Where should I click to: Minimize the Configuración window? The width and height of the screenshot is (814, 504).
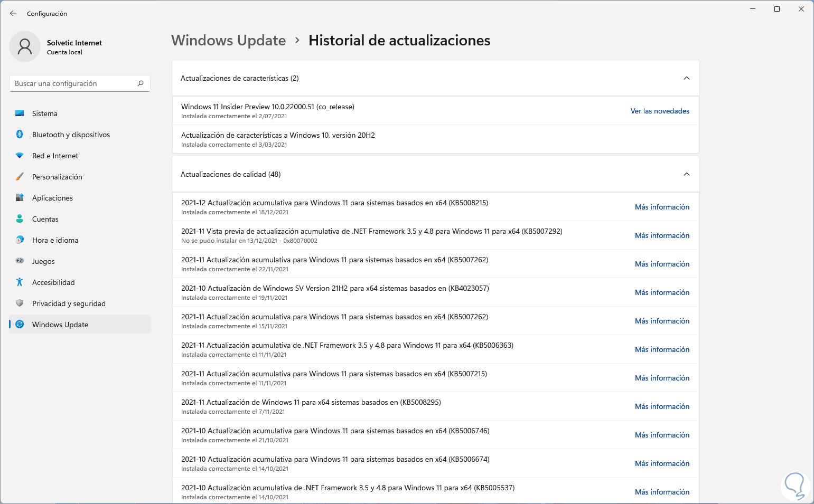point(753,9)
